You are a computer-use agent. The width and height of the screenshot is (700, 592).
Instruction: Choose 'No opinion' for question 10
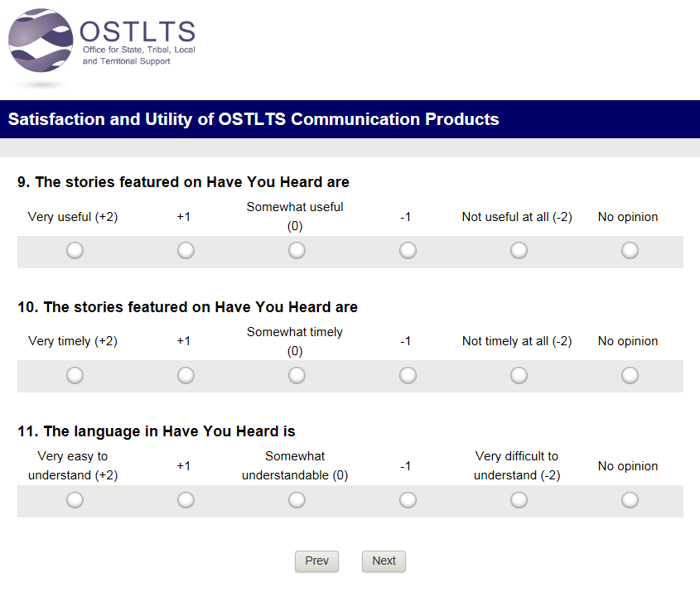click(x=630, y=376)
